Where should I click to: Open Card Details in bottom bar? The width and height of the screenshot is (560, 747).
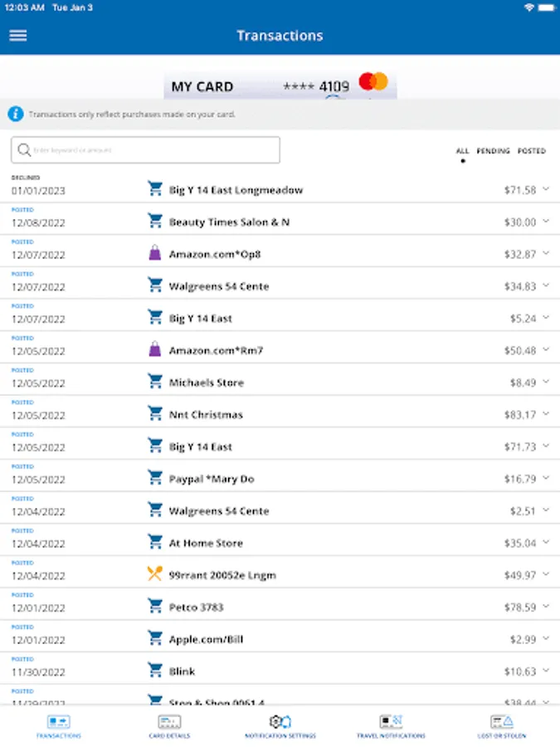(x=169, y=726)
